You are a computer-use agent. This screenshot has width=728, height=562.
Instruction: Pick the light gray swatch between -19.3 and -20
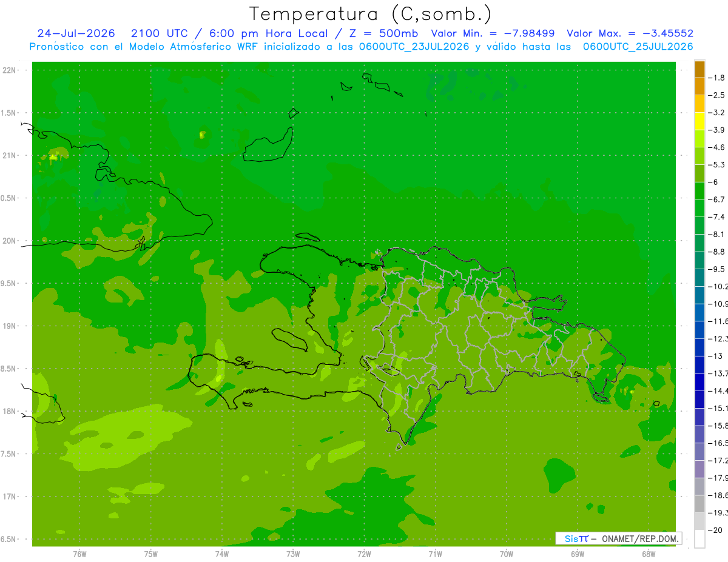699,521
